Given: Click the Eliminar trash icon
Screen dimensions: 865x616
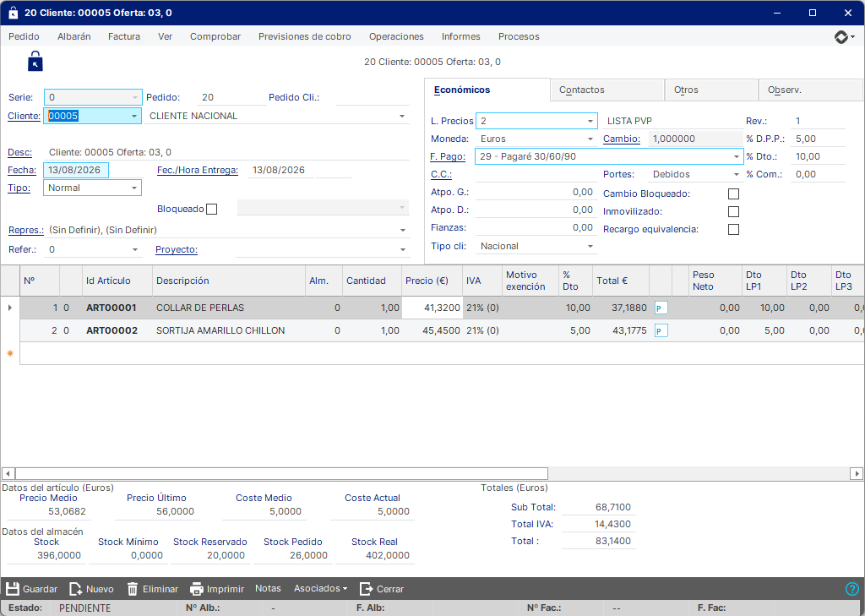Looking at the screenshot, I should tap(133, 589).
